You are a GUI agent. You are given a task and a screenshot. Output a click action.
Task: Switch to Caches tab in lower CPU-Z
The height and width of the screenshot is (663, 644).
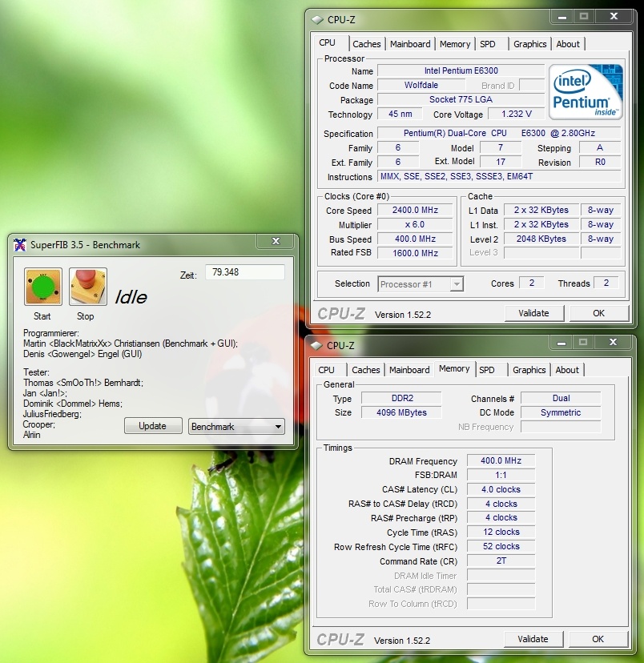366,370
